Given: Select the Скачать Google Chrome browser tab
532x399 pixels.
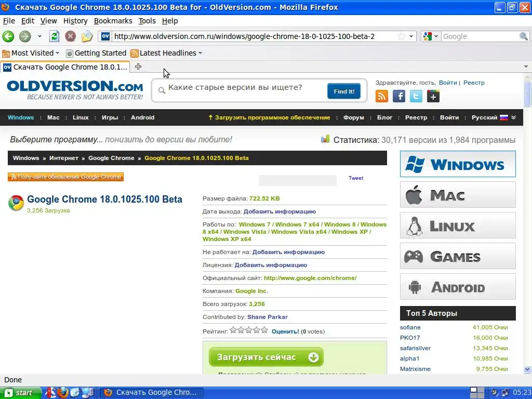Looking at the screenshot, I should pyautogui.click(x=65, y=67).
